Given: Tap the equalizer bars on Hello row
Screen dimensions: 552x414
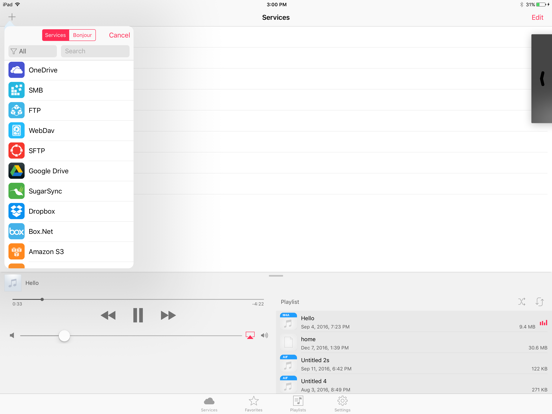Looking at the screenshot, I should (543, 322).
